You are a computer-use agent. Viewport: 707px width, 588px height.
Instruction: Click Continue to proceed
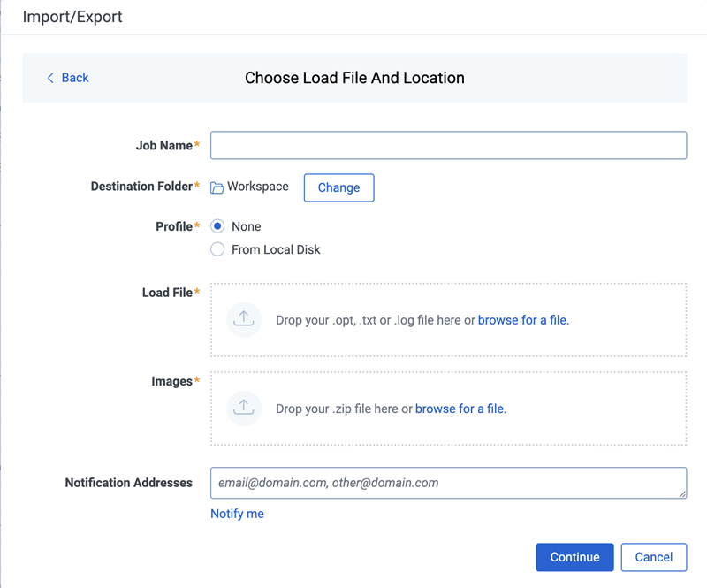[x=574, y=557]
